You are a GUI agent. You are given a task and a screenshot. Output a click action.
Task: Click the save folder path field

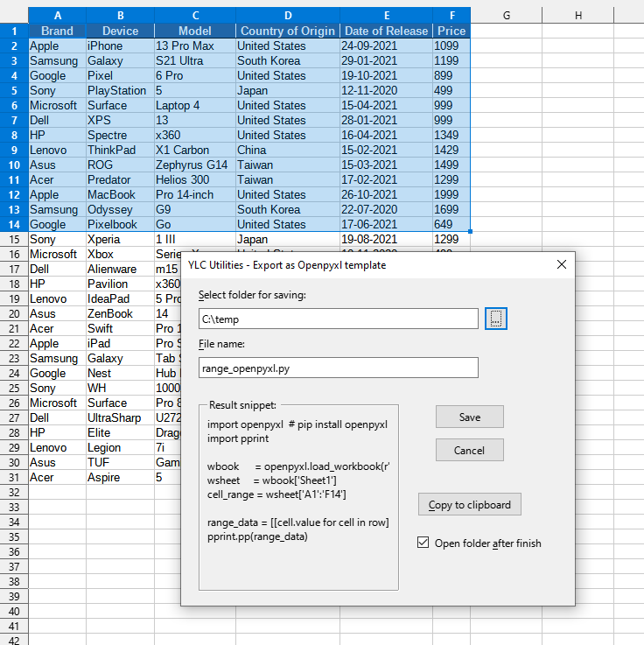[338, 319]
